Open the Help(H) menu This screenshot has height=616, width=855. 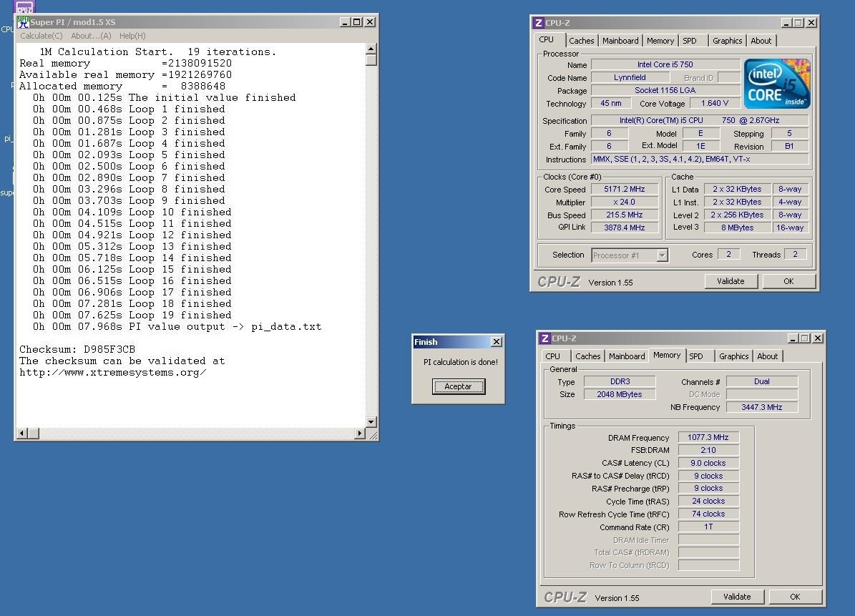132,36
